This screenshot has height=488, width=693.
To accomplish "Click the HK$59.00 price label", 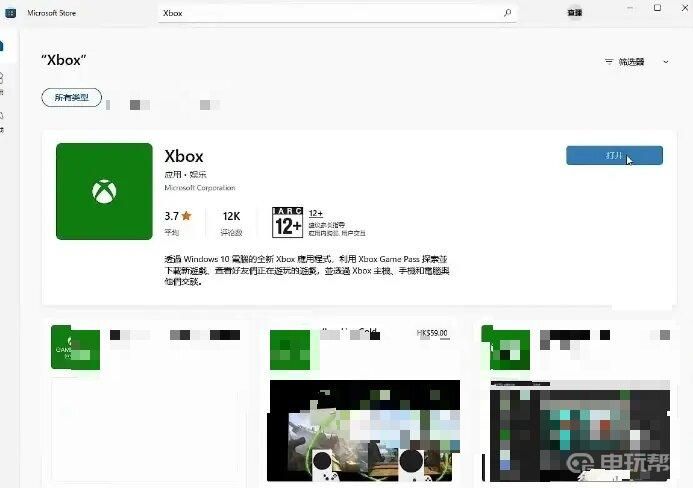I will (432, 333).
